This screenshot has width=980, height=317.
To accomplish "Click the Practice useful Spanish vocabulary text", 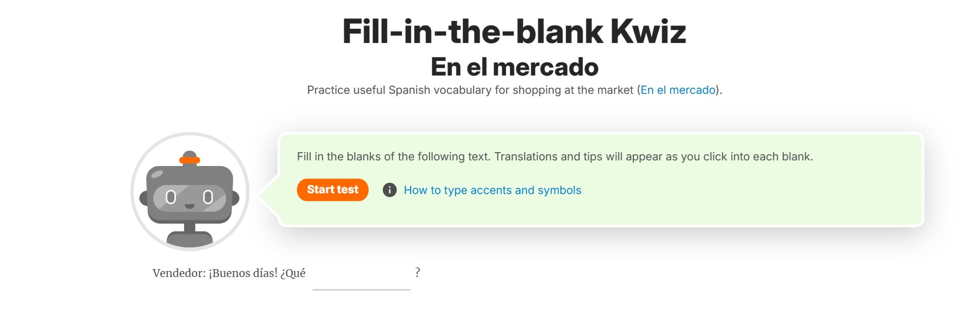I will point(471,90).
